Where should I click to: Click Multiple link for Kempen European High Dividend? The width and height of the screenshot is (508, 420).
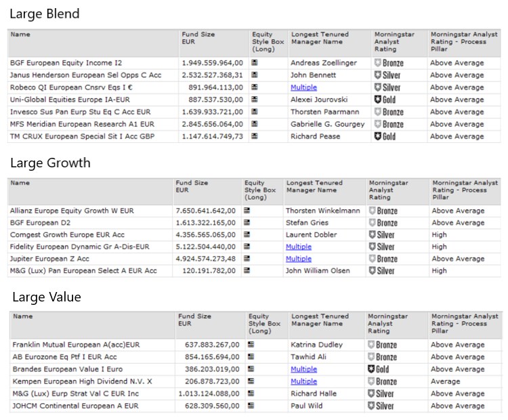[x=303, y=382]
